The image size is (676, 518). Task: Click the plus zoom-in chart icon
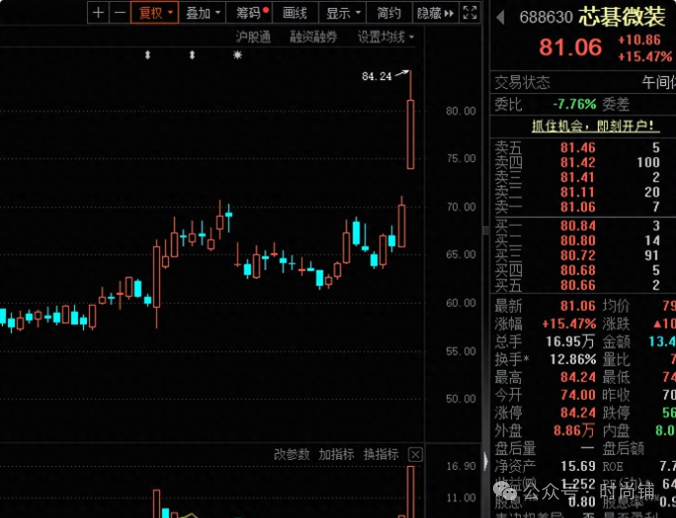[98, 13]
